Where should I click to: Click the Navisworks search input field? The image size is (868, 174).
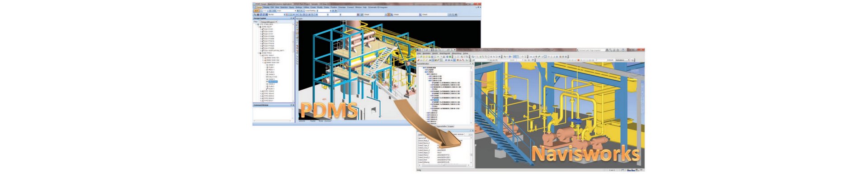coord(592,50)
